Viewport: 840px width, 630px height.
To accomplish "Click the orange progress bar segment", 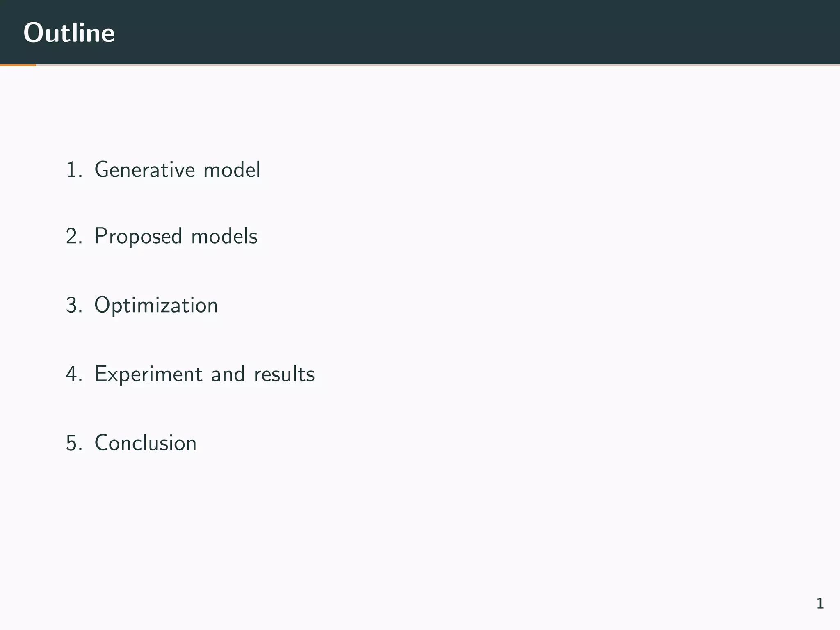I will pos(18,65).
